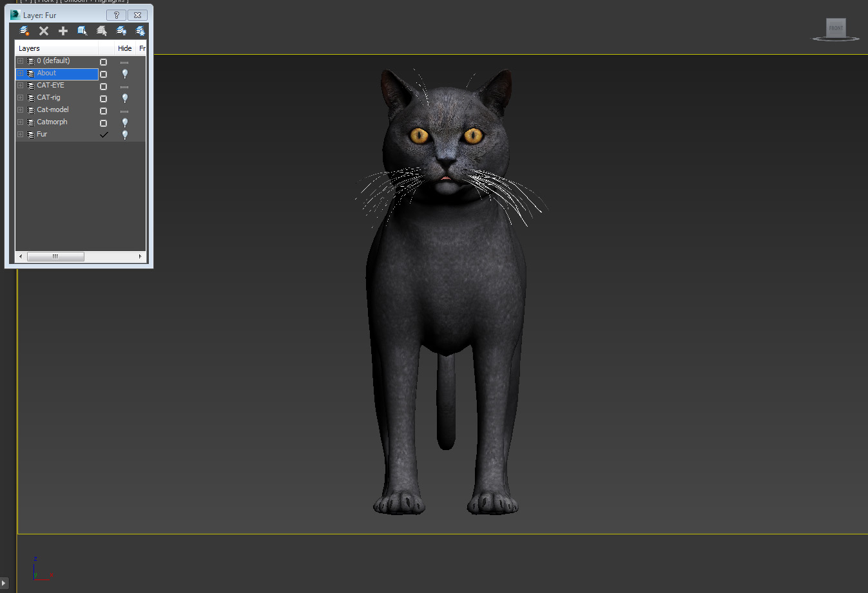Click the Hide/Unhide All Layers icon
The image size is (868, 593).
coord(122,30)
